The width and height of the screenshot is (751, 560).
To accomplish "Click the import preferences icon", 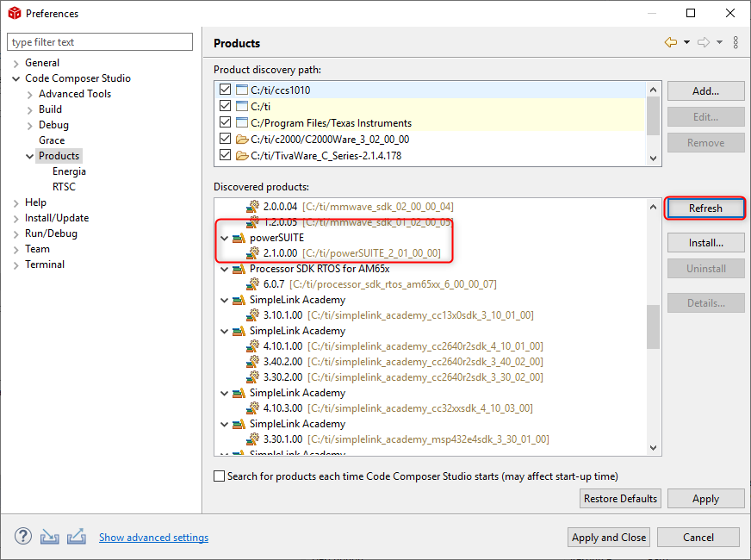I will [50, 536].
